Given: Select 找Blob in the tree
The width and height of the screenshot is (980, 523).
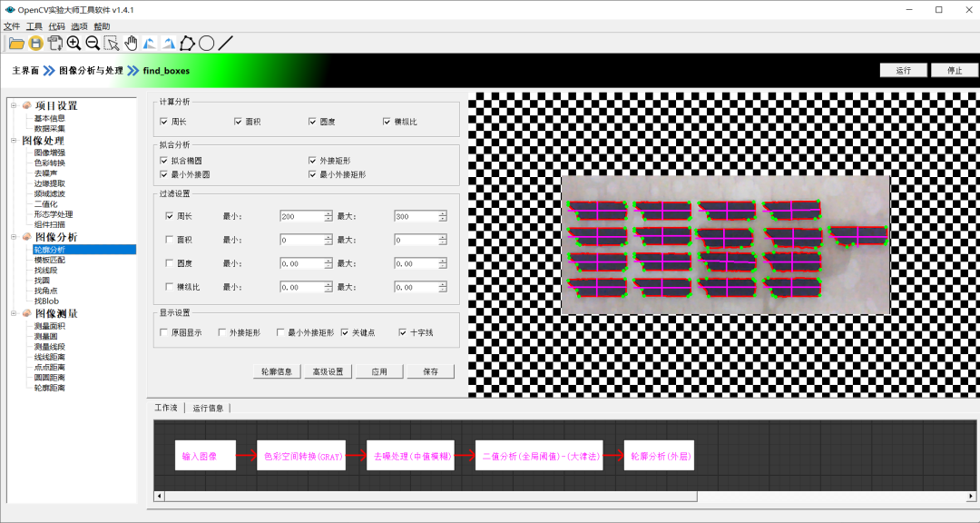Looking at the screenshot, I should 46,301.
